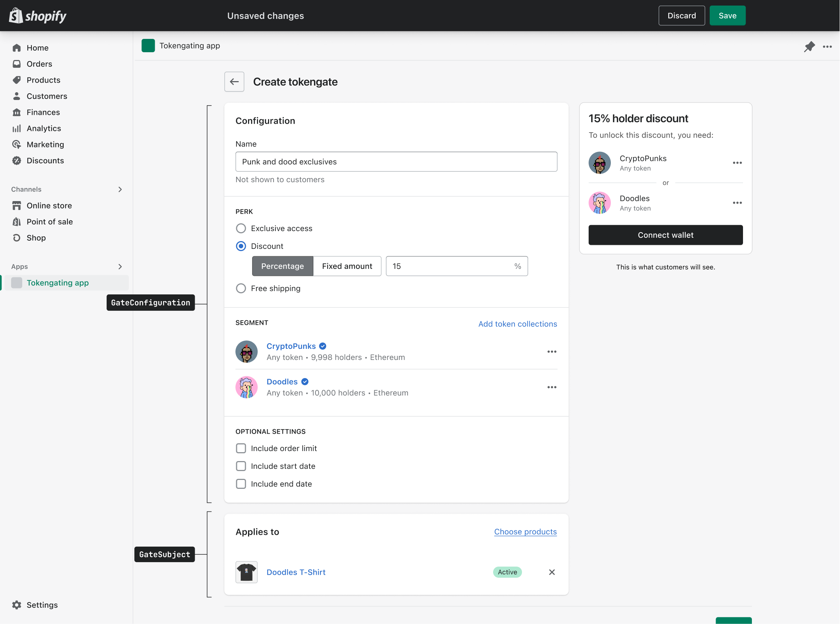Click the pin icon to pin Tokengating app
The height and width of the screenshot is (624, 840).
(810, 47)
